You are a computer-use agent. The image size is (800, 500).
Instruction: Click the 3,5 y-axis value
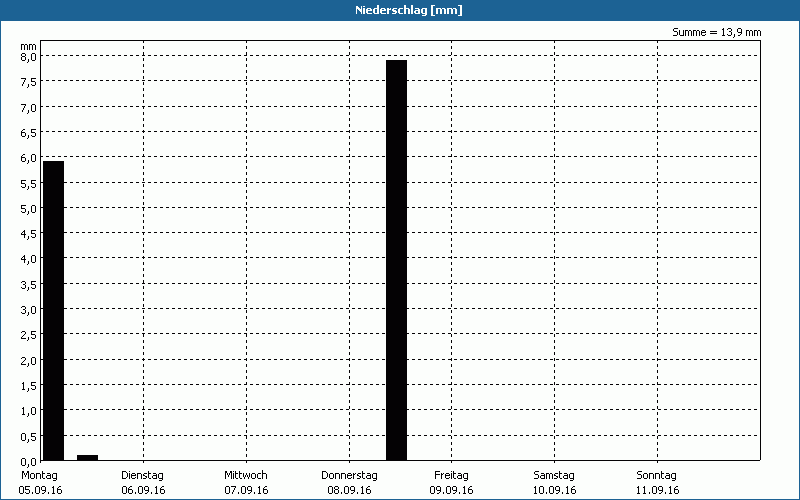(x=29, y=285)
